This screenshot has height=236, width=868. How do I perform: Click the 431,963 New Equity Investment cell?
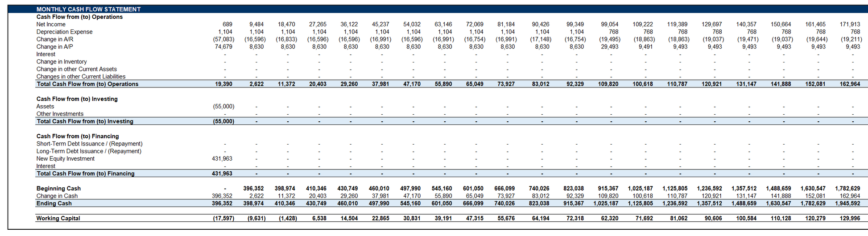222,159
